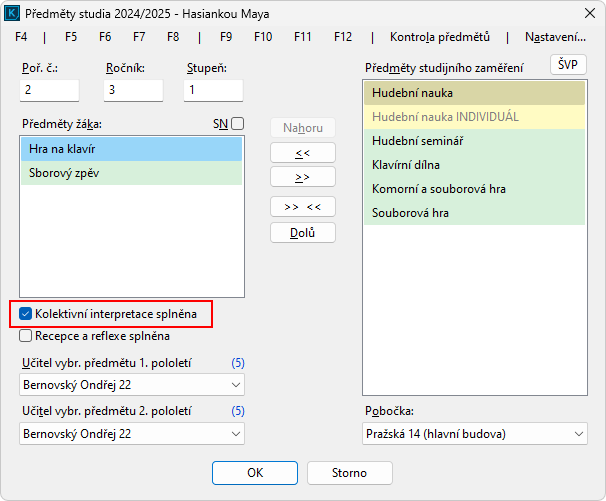This screenshot has width=606, height=501.
Task: Open the Kontrola předmětů menu
Action: tap(439, 37)
